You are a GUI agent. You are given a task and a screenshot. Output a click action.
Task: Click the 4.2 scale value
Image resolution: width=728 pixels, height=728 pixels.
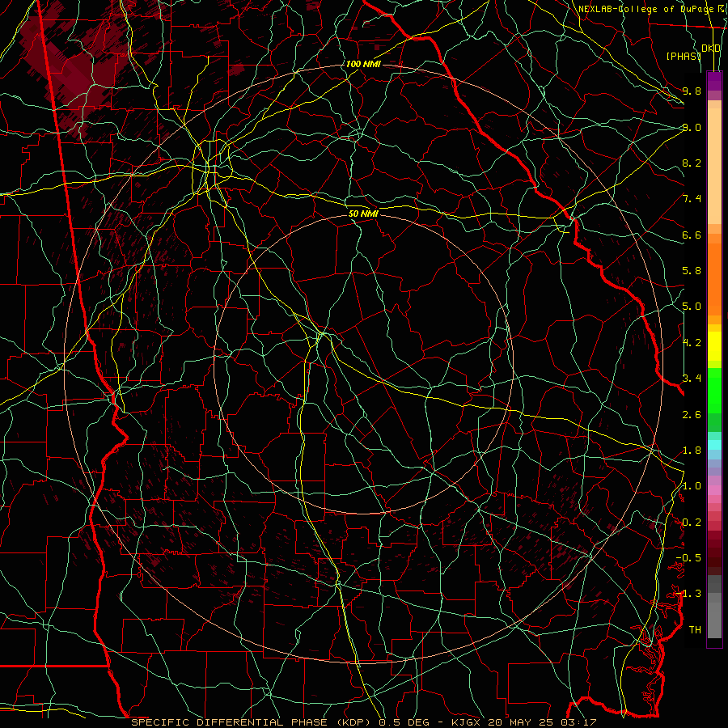point(692,343)
